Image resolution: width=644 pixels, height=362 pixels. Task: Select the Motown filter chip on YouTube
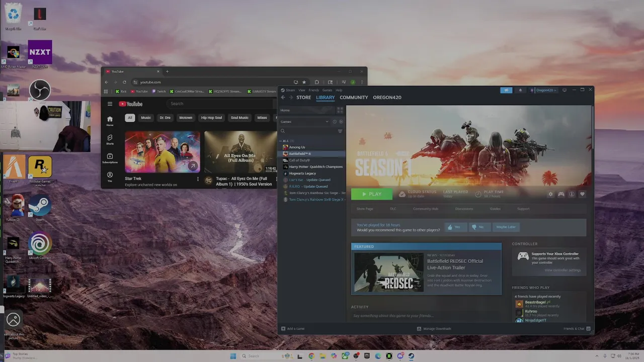186,118
